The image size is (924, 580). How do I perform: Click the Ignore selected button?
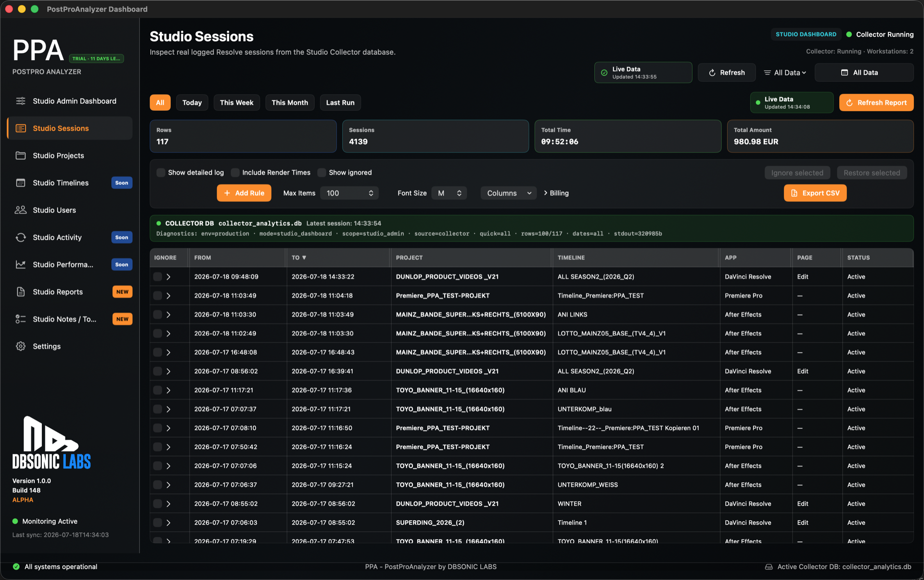797,173
